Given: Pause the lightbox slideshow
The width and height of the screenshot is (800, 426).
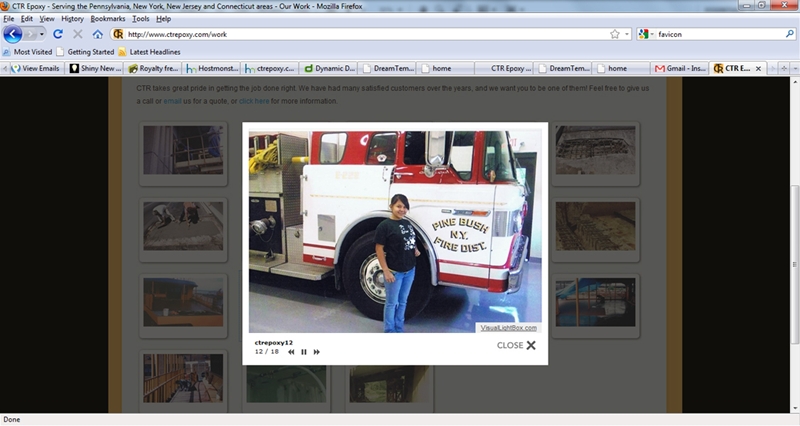Looking at the screenshot, I should click(x=304, y=352).
